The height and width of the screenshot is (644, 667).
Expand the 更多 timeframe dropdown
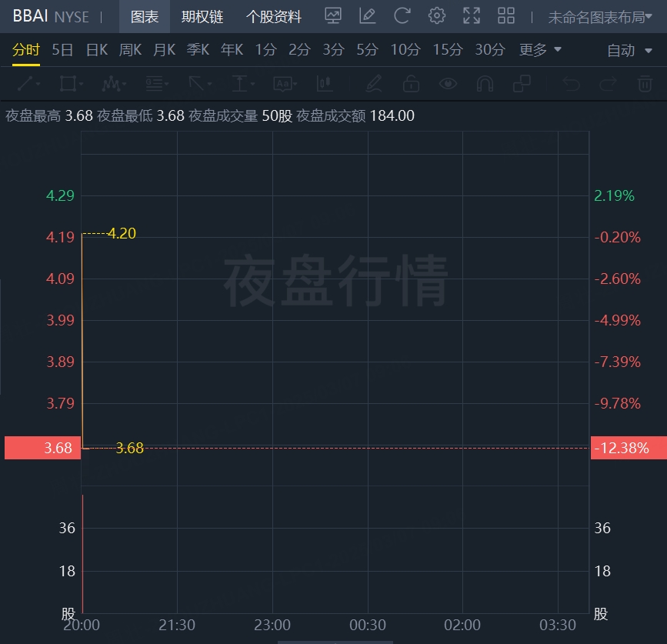(x=540, y=50)
